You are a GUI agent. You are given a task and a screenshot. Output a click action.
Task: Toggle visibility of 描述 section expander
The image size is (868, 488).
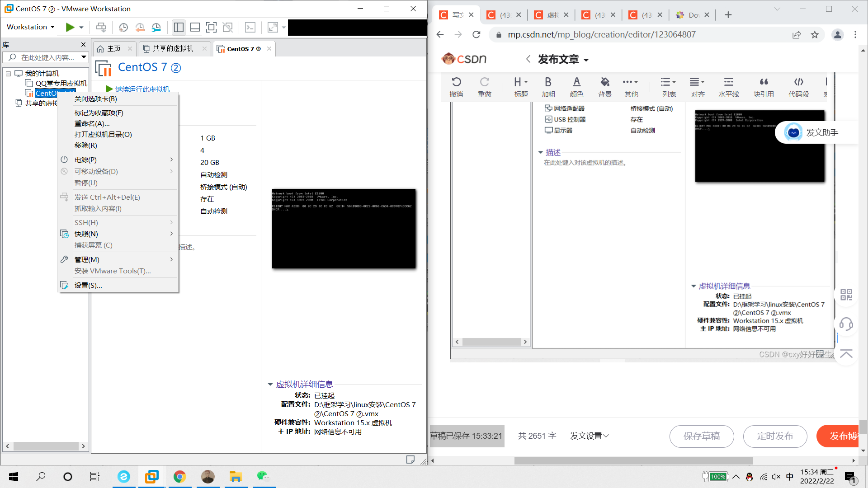pos(541,152)
